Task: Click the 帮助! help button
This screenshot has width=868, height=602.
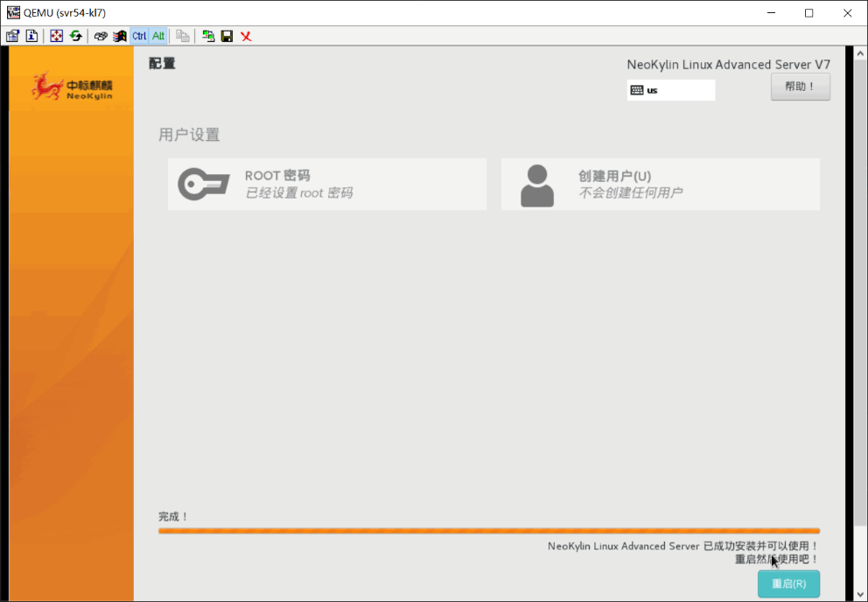Action: pyautogui.click(x=801, y=87)
